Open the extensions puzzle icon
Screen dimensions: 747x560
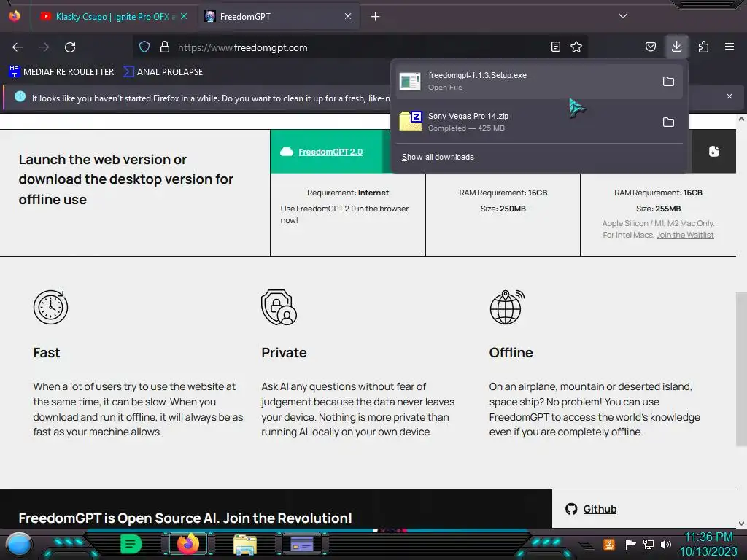703,47
